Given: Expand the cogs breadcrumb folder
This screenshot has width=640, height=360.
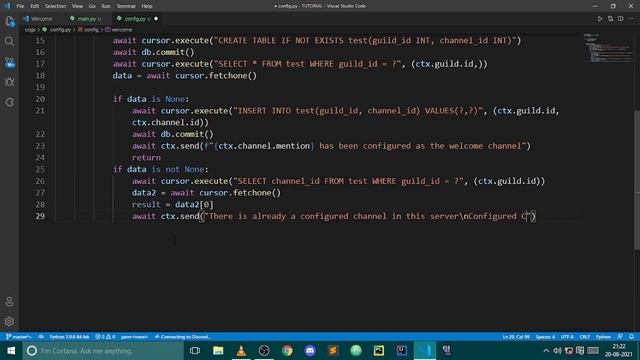Looking at the screenshot, I should click(30, 30).
